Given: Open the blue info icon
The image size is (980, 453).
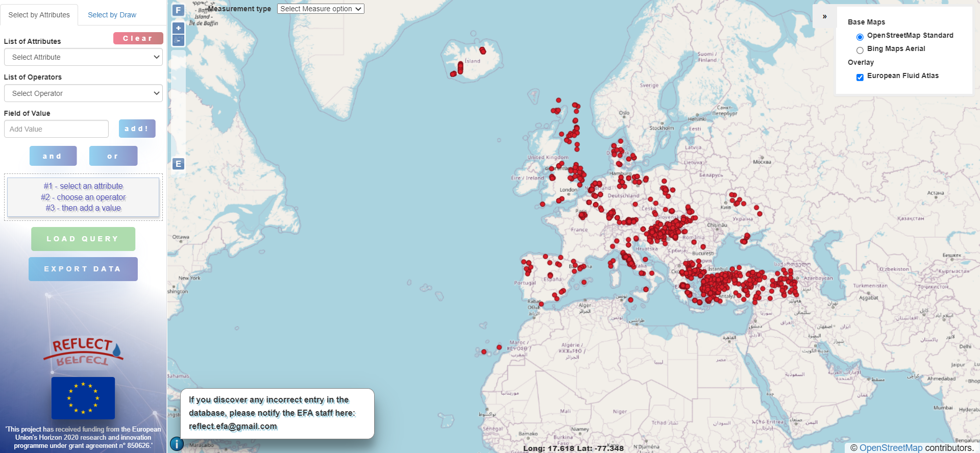Looking at the screenshot, I should coord(177,444).
